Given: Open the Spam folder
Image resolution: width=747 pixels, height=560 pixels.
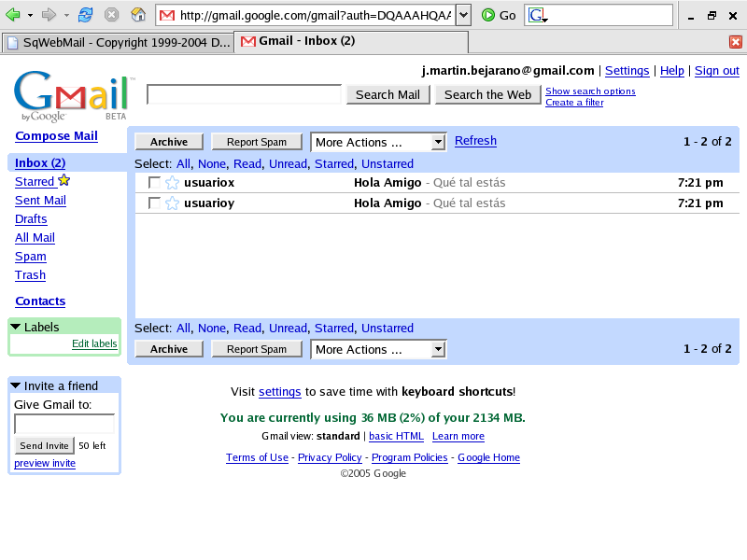Looking at the screenshot, I should click(x=31, y=257).
